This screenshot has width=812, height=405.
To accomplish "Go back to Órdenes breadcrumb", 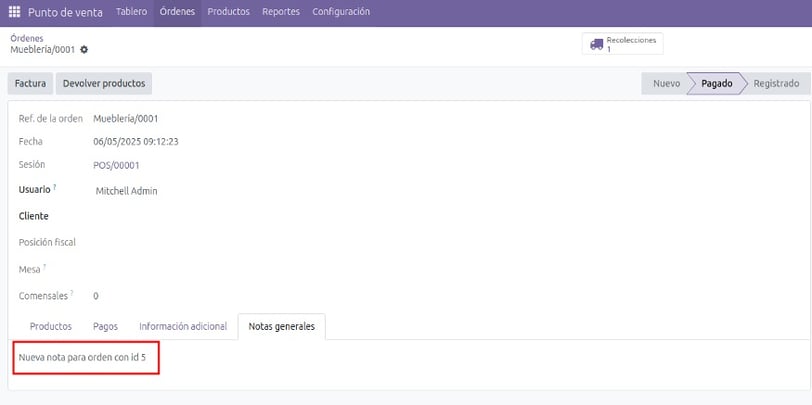I will (27, 38).
